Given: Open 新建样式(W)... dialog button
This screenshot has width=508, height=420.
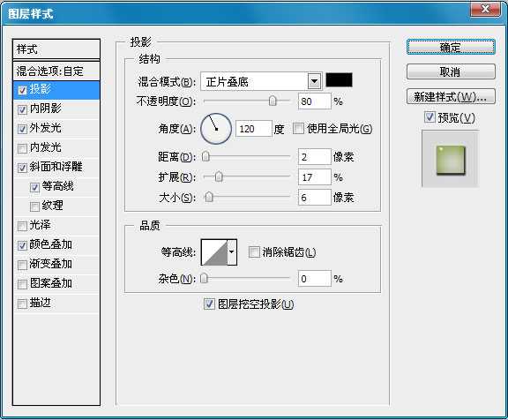Looking at the screenshot, I should [451, 96].
